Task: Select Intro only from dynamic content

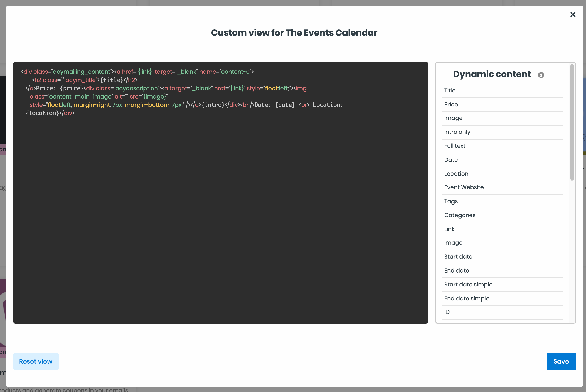Action: pyautogui.click(x=502, y=132)
